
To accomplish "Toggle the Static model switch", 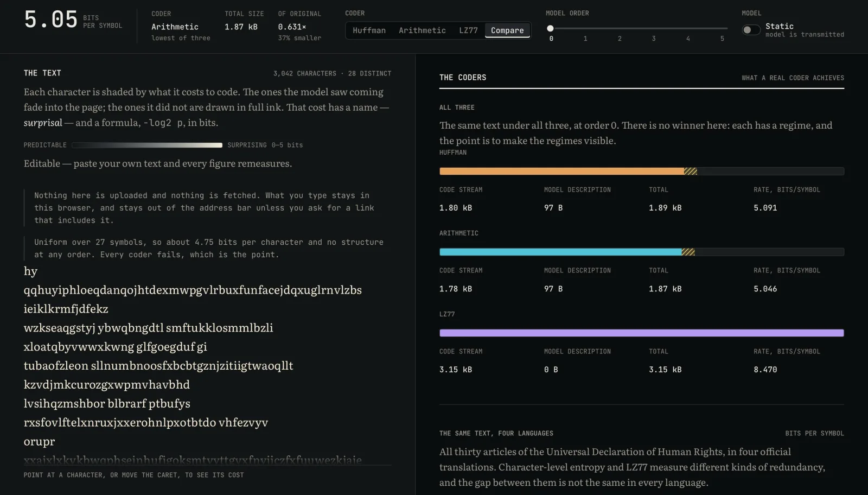I will point(751,30).
